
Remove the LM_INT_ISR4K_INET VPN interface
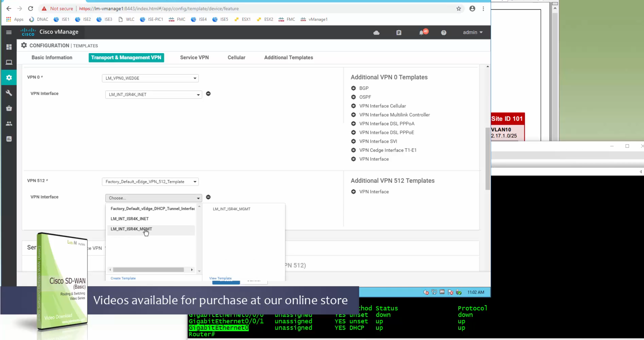click(208, 94)
